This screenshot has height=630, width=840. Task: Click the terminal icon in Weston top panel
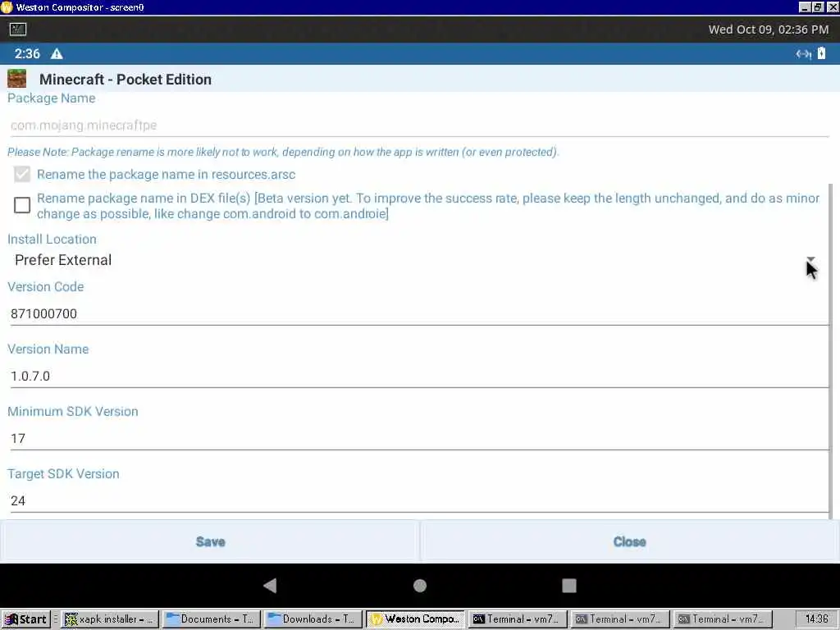tap(18, 30)
